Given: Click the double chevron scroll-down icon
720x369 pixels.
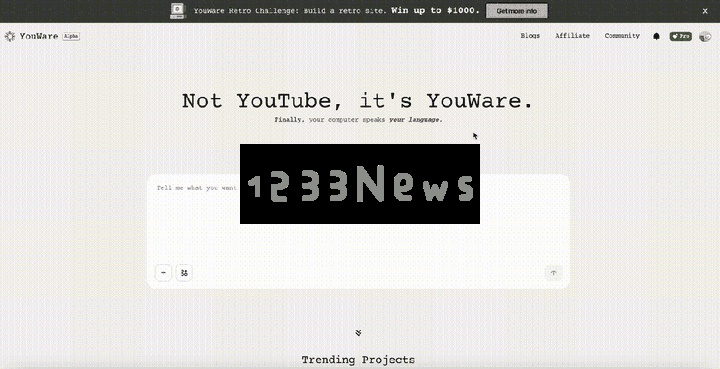Looking at the screenshot, I should point(359,332).
